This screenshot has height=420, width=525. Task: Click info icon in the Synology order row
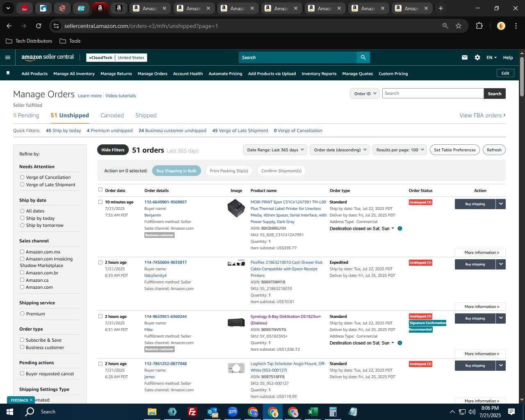tap(400, 343)
